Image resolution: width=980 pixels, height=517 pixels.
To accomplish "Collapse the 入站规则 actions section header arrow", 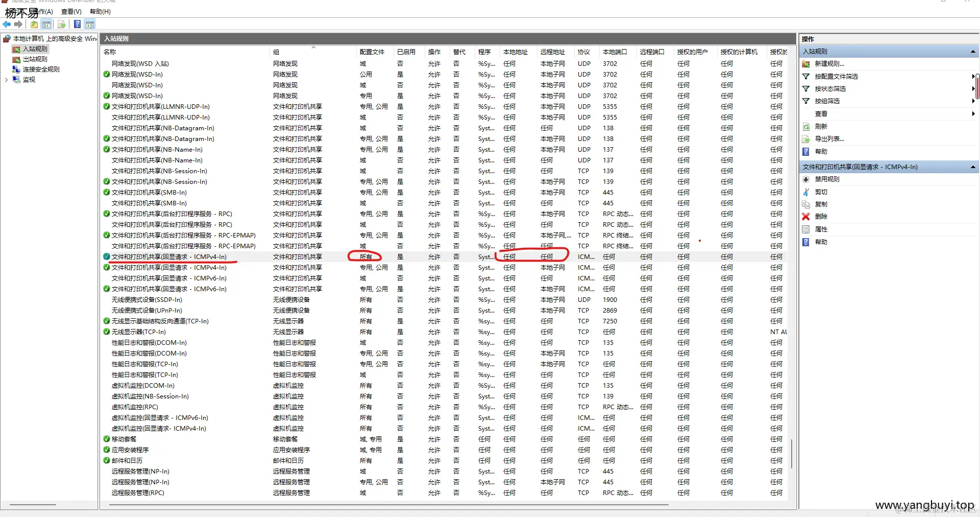I will (x=973, y=52).
